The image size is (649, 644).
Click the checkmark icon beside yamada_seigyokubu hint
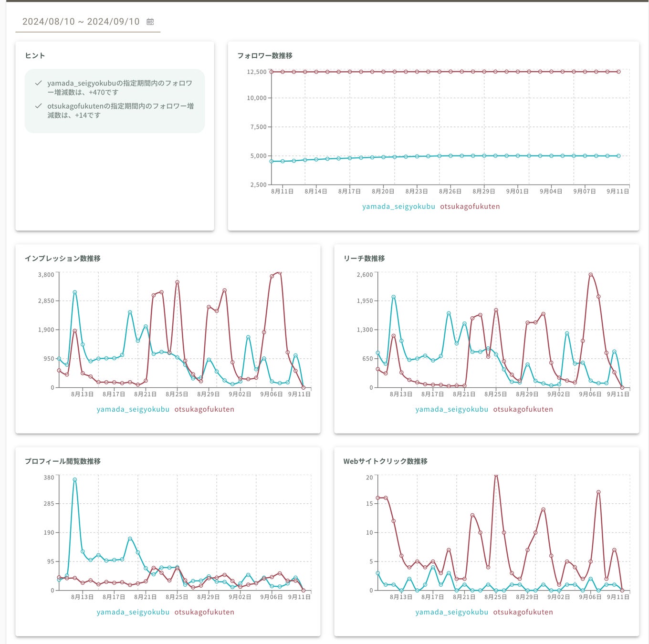38,83
